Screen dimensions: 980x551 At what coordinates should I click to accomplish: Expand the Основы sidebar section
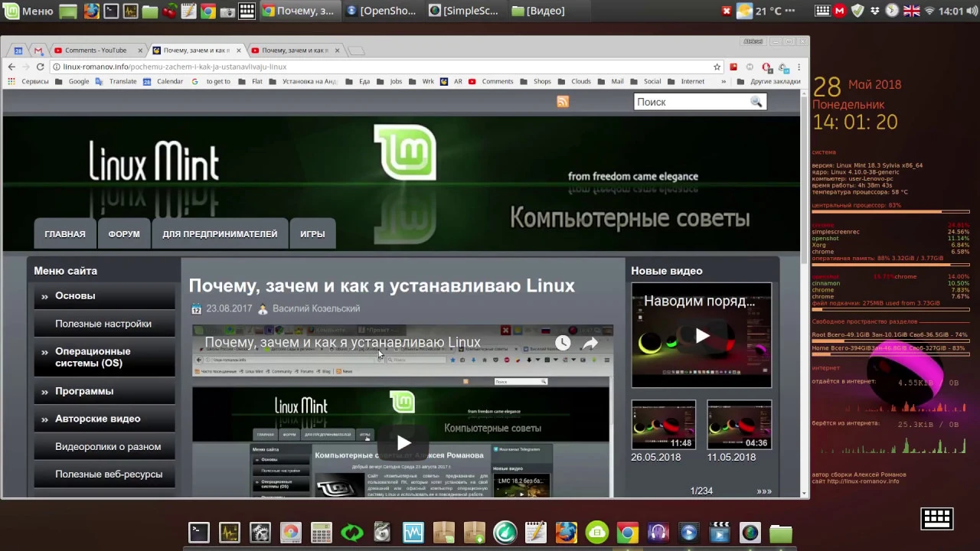click(x=104, y=295)
